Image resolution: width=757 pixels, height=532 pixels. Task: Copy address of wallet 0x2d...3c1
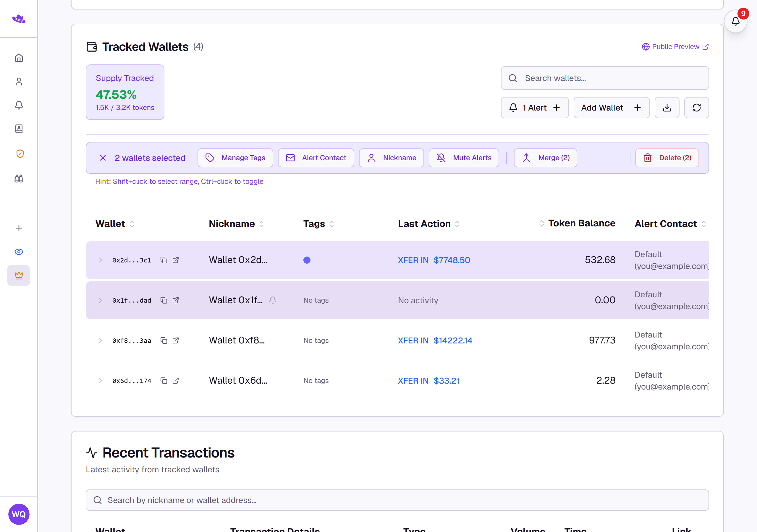pyautogui.click(x=164, y=260)
